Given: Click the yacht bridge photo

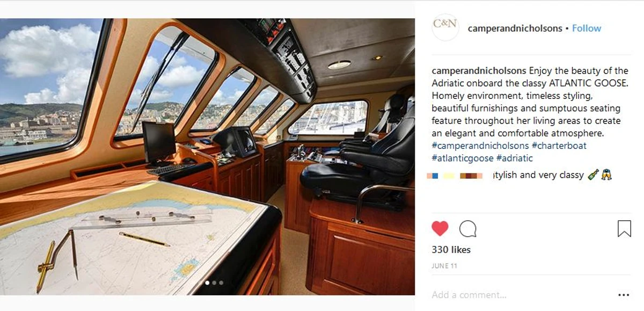Looking at the screenshot, I should (207, 157).
